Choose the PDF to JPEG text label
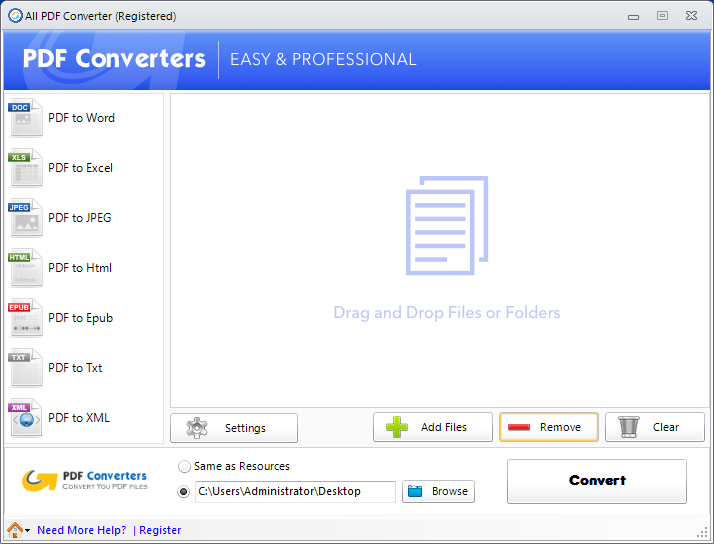 (x=80, y=218)
